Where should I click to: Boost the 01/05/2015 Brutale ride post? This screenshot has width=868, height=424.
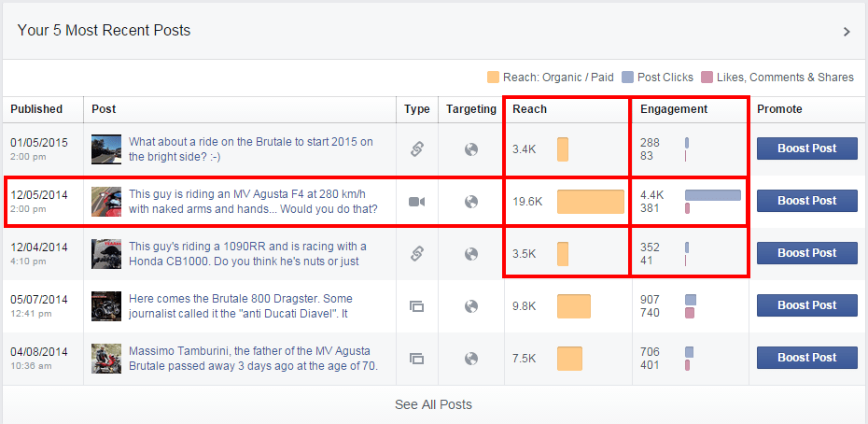(807, 148)
